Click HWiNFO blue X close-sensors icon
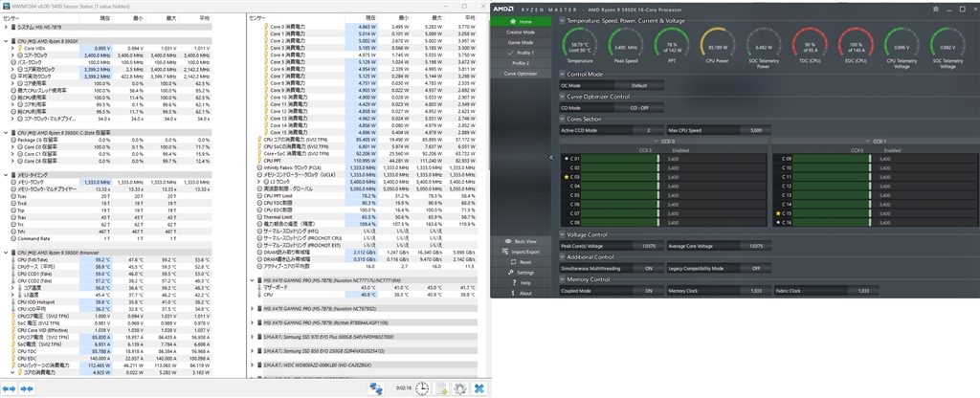 [479, 388]
